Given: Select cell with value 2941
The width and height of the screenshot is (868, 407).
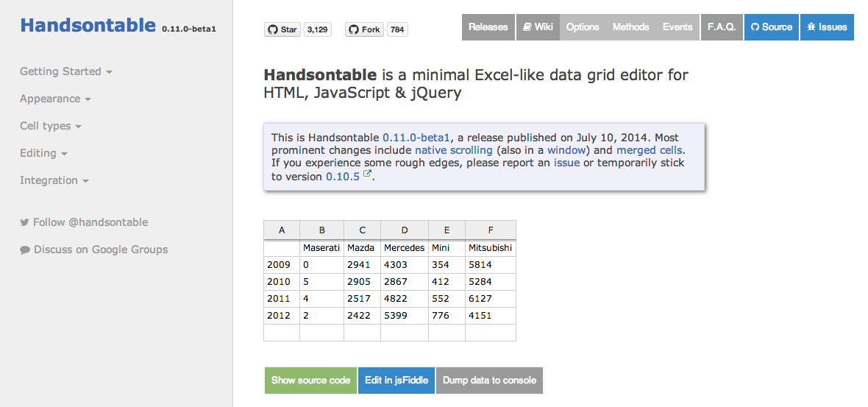Looking at the screenshot, I should pyautogui.click(x=363, y=265).
